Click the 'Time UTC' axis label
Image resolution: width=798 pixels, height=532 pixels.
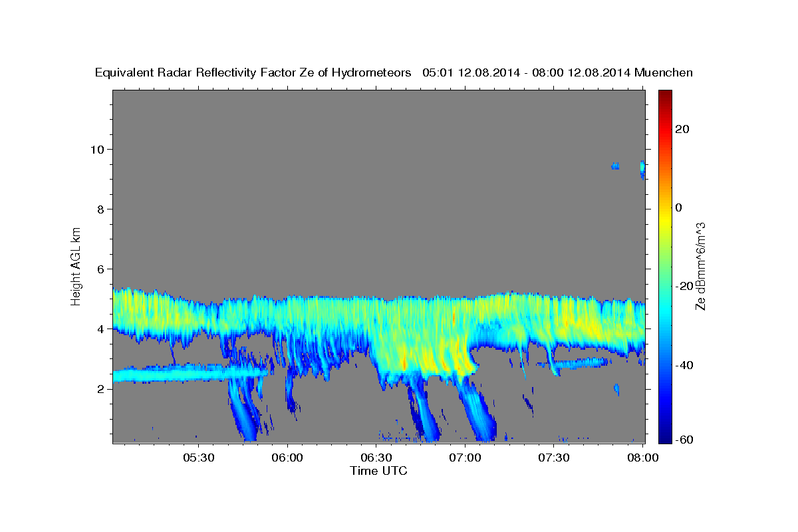point(378,471)
